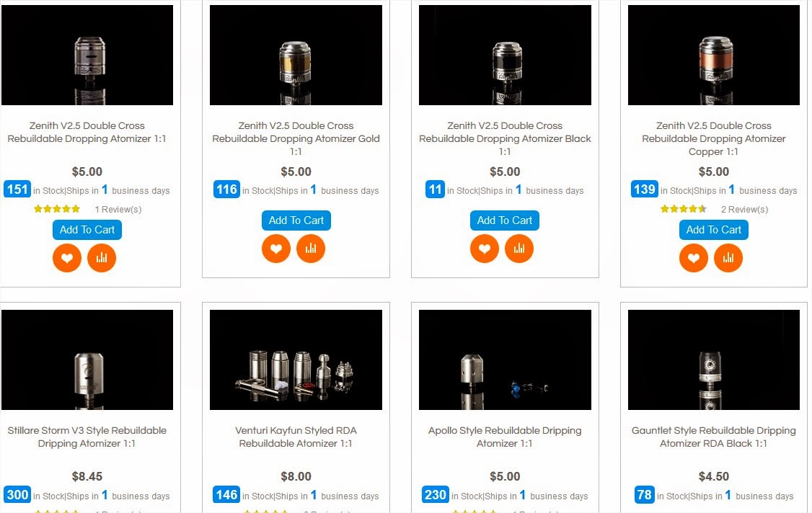812x513 pixels.
Task: Open Apollo Style Rebuildable Dripping Atomizer link
Action: (x=505, y=437)
